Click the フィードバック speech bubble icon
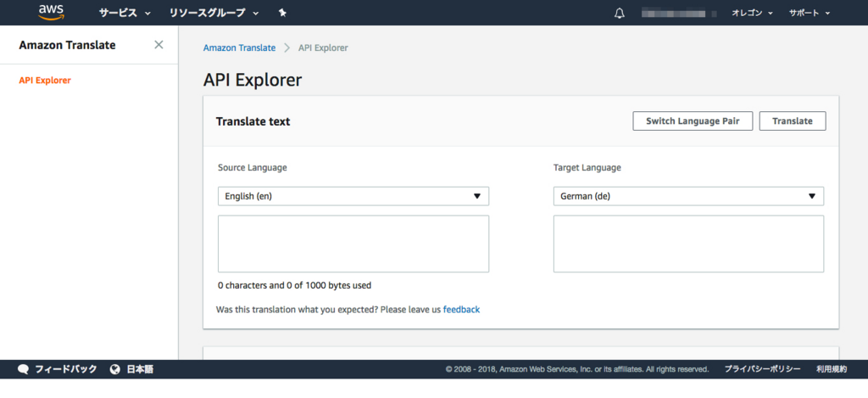 pos(23,369)
